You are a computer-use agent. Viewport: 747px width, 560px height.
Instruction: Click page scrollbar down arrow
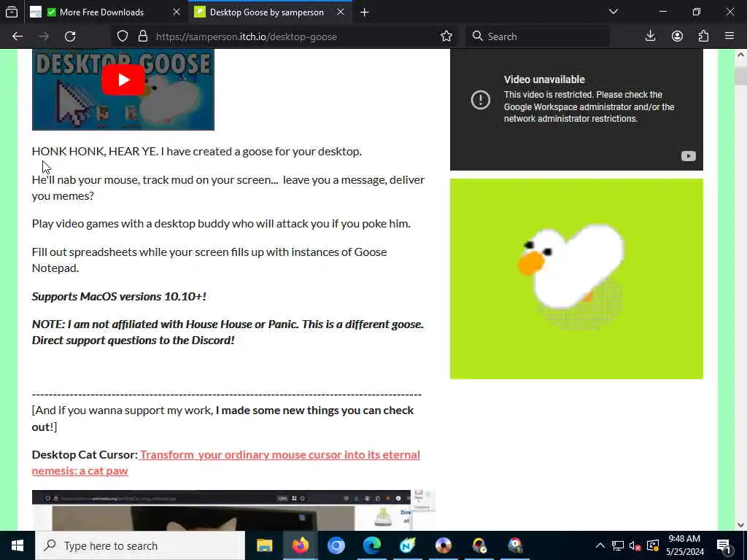(x=740, y=525)
